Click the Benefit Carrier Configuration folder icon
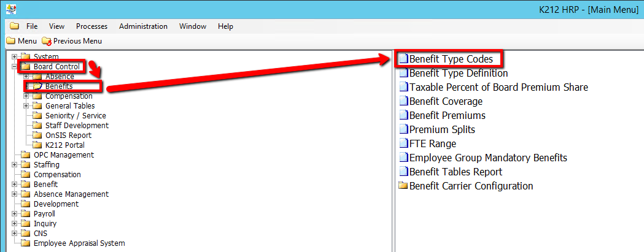The width and height of the screenshot is (644, 252). [x=403, y=186]
